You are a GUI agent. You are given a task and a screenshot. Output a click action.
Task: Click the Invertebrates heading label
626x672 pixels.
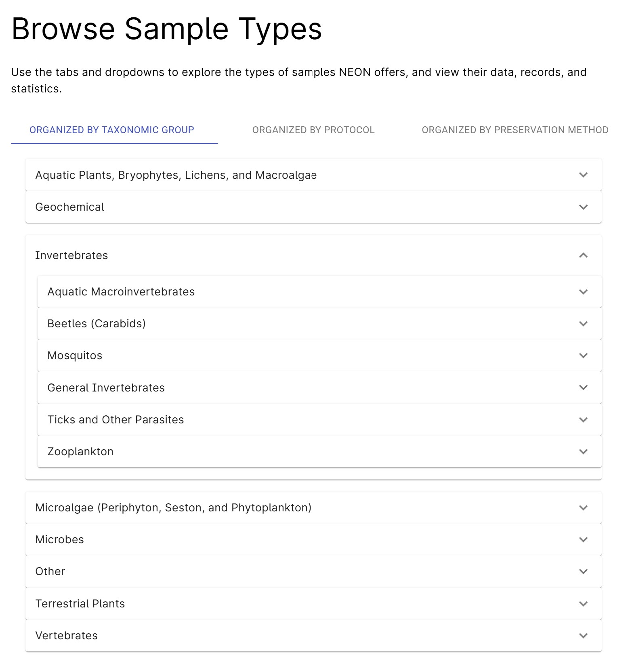coord(71,255)
